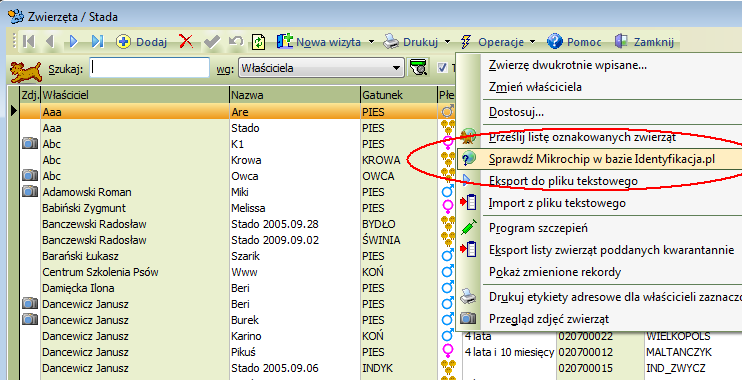Open Pomoc help
The height and width of the screenshot is (380, 742).
[x=574, y=42]
